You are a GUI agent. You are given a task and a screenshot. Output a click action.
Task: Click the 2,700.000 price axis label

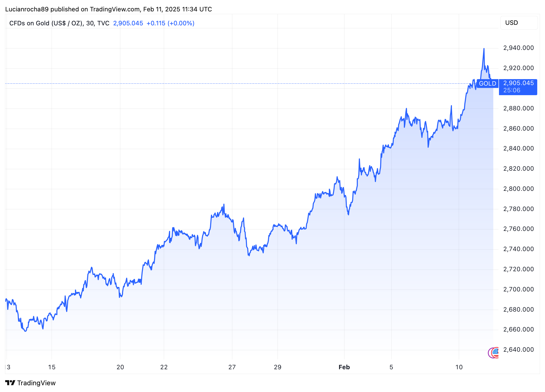coord(518,289)
